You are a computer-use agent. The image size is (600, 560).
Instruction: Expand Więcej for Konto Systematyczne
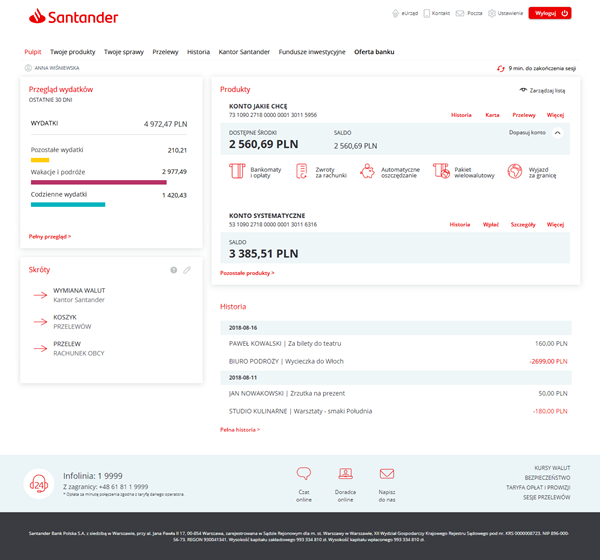point(555,225)
